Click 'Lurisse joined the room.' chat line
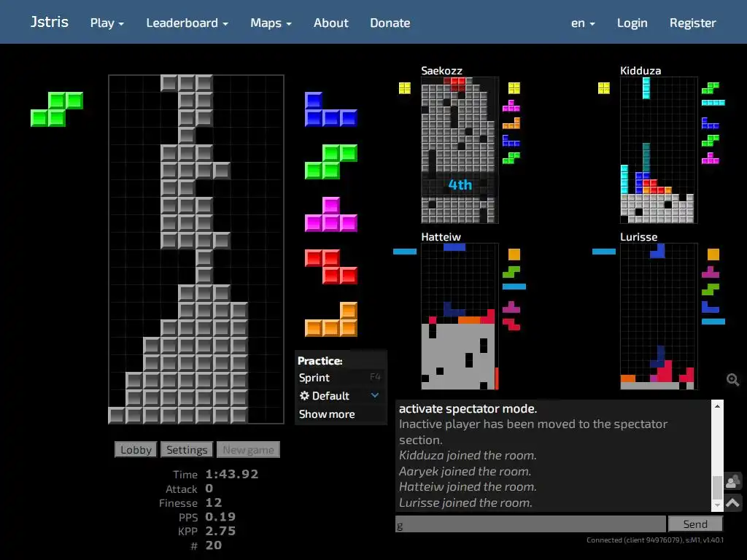The image size is (747, 560). pyautogui.click(x=465, y=503)
